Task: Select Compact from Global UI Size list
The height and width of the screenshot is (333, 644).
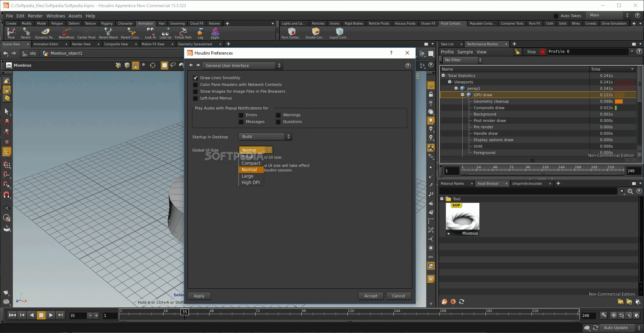Action: (251, 163)
